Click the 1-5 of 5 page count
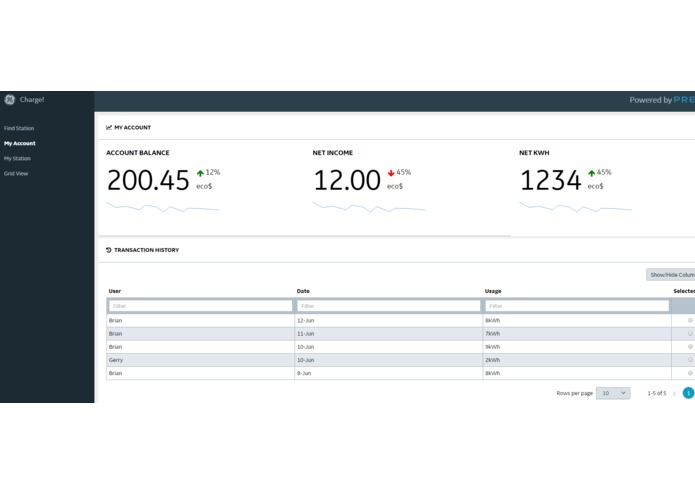Viewport: 695px width, 494px height. 657,393
